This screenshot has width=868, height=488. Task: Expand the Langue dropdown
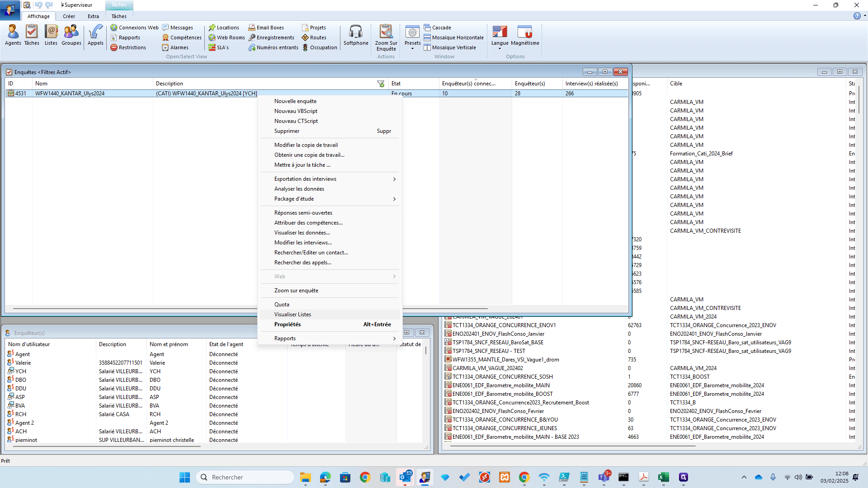[x=500, y=37]
